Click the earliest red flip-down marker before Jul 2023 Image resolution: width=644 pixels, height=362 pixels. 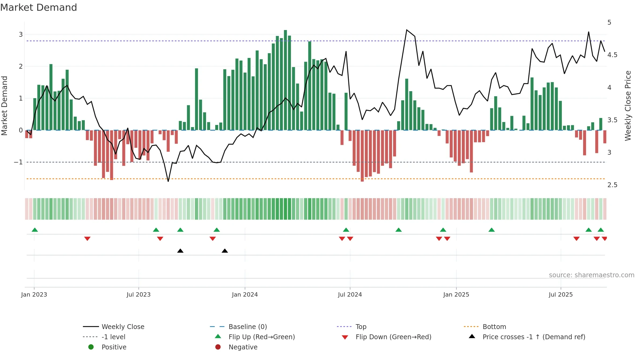(87, 239)
